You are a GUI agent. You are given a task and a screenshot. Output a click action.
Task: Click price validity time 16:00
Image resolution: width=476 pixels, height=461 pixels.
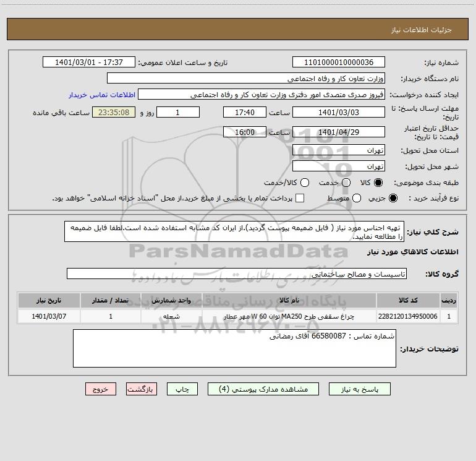coord(245,132)
